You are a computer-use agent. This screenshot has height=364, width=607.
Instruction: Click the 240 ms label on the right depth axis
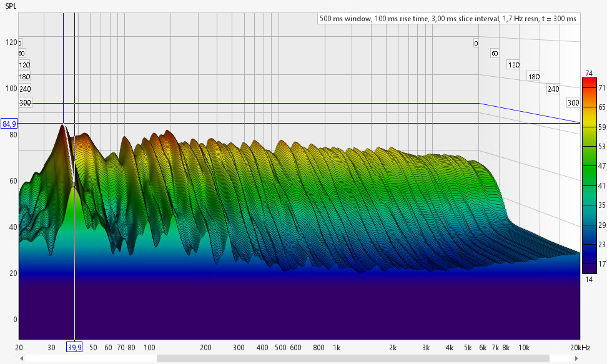coord(553,89)
